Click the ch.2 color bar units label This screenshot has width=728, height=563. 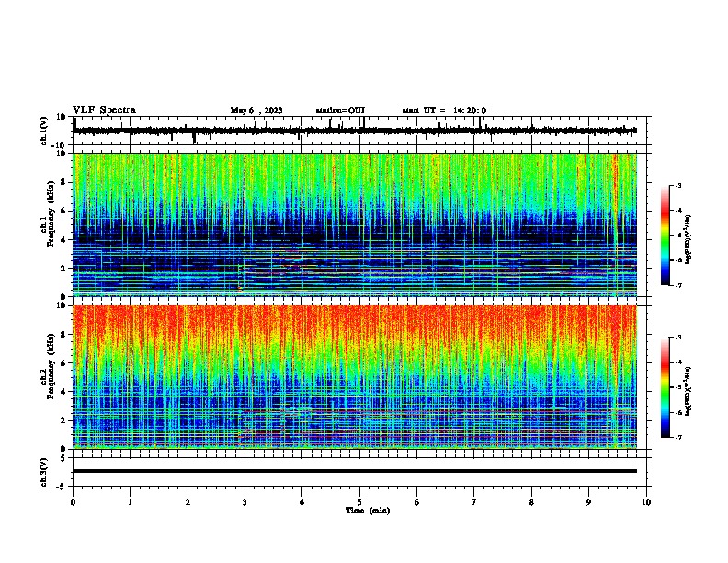(688, 391)
